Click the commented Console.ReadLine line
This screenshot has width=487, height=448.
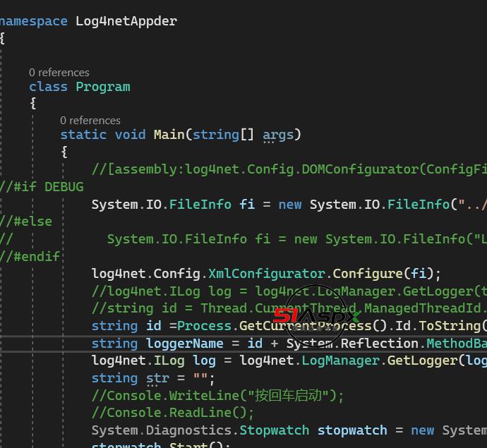coord(173,413)
